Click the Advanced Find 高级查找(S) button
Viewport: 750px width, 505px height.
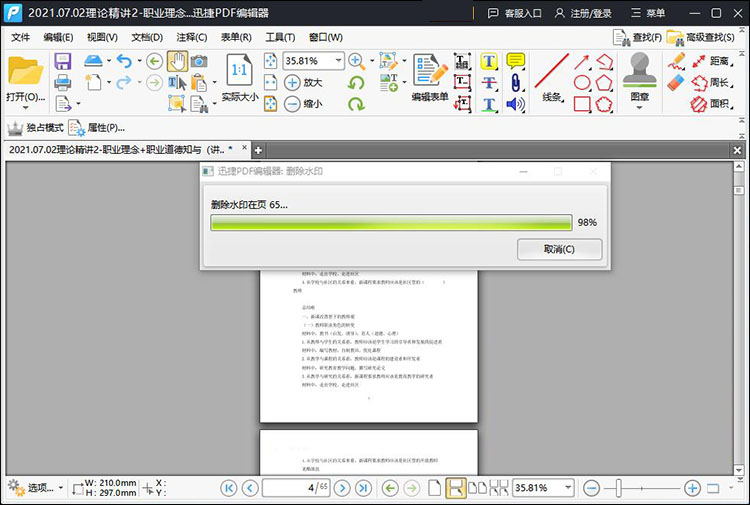(701, 37)
